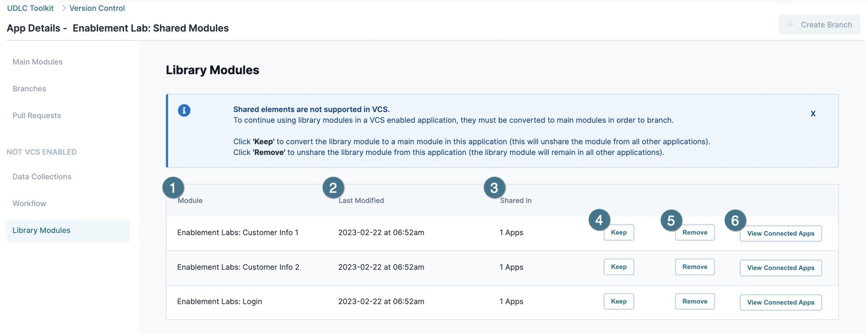This screenshot has width=868, height=334.
Task: Click '1 Apps' in Customer Info 1 row
Action: click(x=511, y=233)
